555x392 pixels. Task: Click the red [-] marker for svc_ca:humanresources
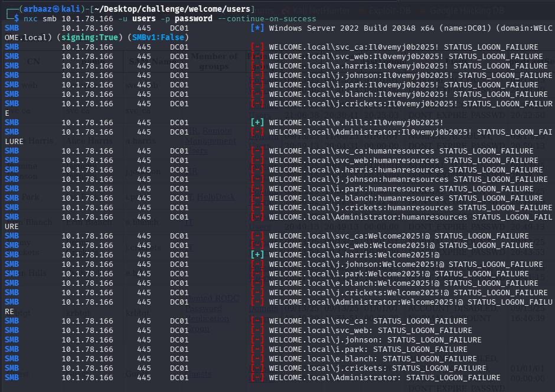click(x=257, y=151)
